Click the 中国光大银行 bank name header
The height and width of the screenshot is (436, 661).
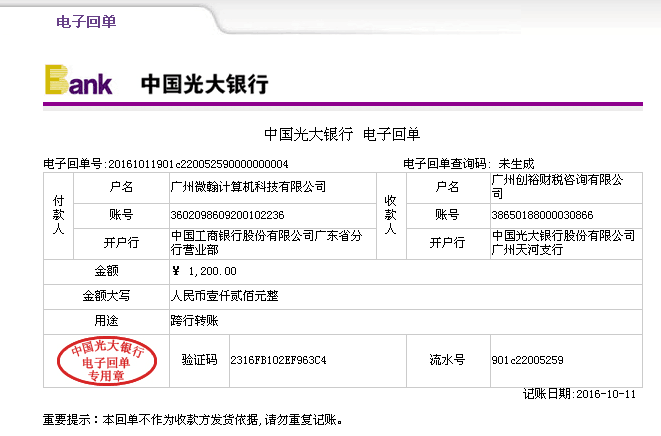click(204, 84)
